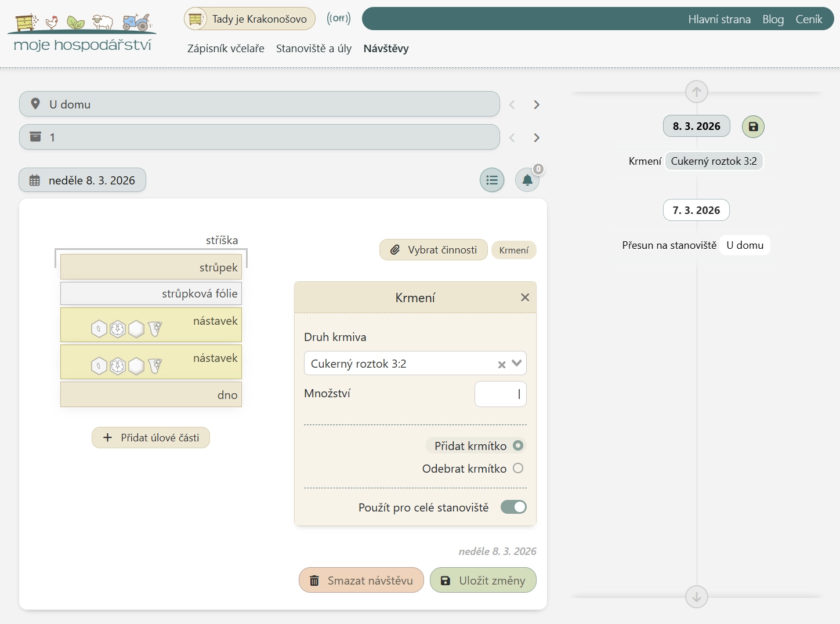Click the save icon next to 8. 3. 2026

tap(753, 126)
